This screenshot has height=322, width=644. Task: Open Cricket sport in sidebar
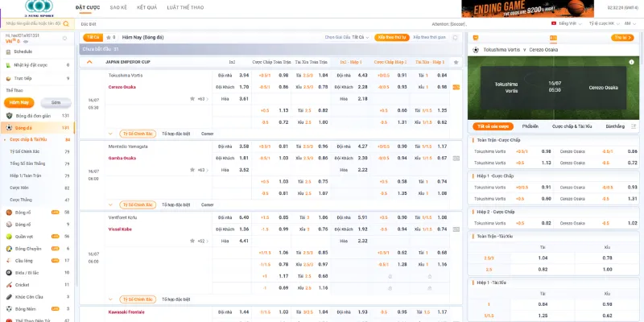tap(22, 284)
